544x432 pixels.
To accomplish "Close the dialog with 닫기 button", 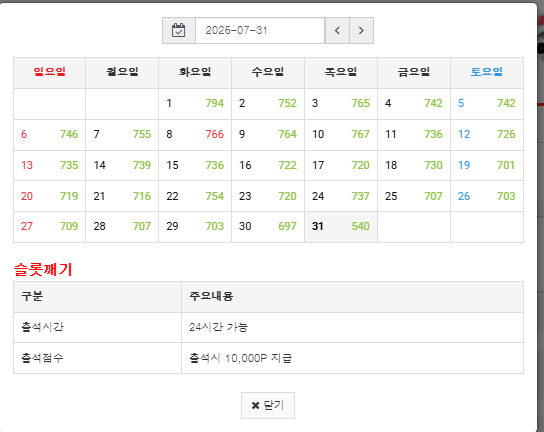I will [x=268, y=405].
